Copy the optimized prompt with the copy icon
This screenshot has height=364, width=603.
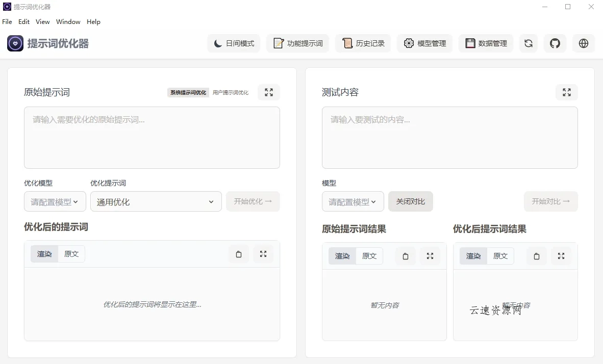pyautogui.click(x=238, y=253)
